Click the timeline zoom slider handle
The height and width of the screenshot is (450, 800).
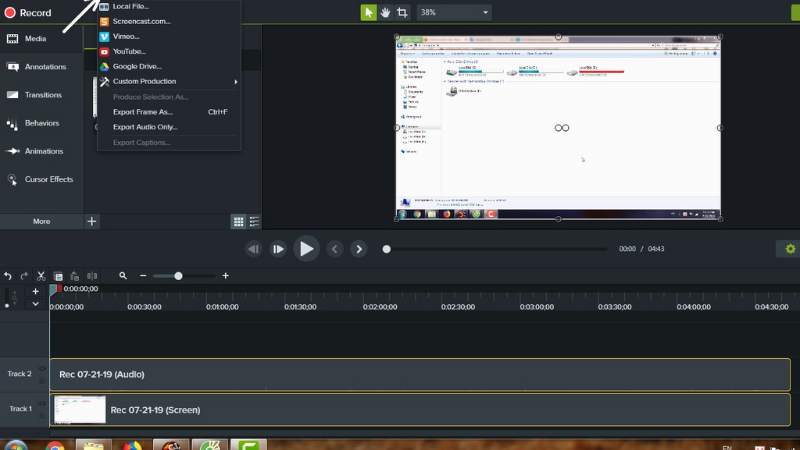(178, 275)
